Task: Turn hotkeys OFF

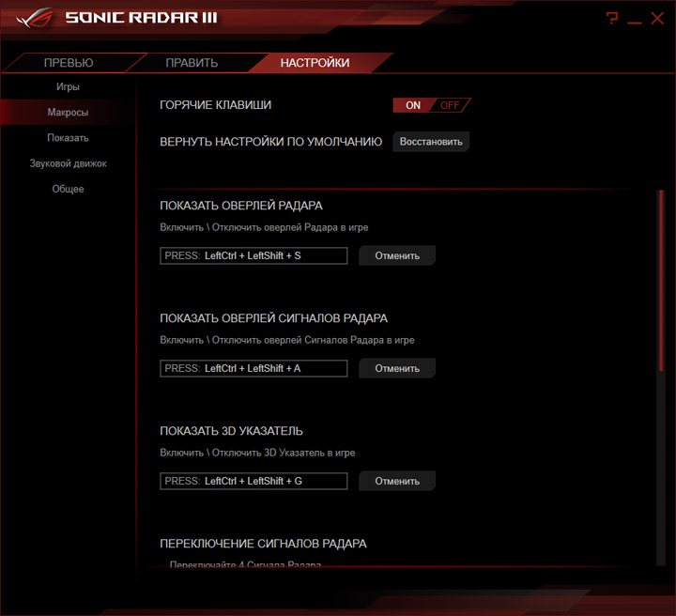Action: tap(450, 105)
